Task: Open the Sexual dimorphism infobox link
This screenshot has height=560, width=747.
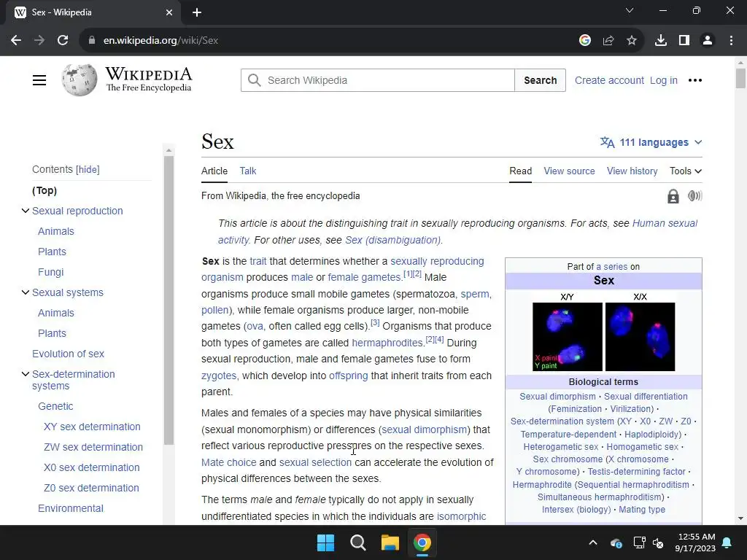Action: click(x=557, y=397)
